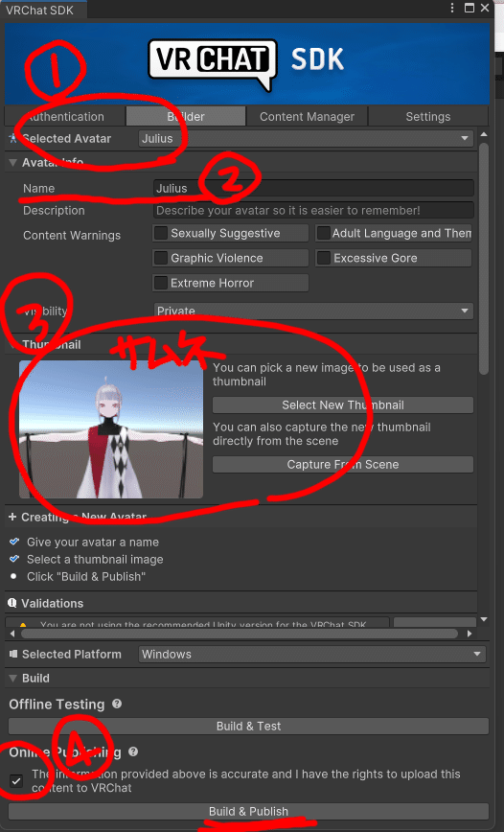Click the vertical scrollbar thumb
The height and width of the screenshot is (832, 504).
point(483,259)
